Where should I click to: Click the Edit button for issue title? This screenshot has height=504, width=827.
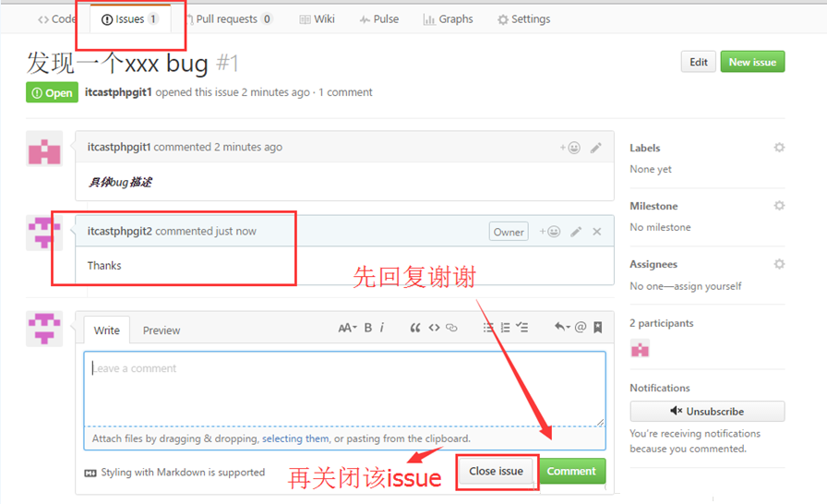[x=699, y=62]
